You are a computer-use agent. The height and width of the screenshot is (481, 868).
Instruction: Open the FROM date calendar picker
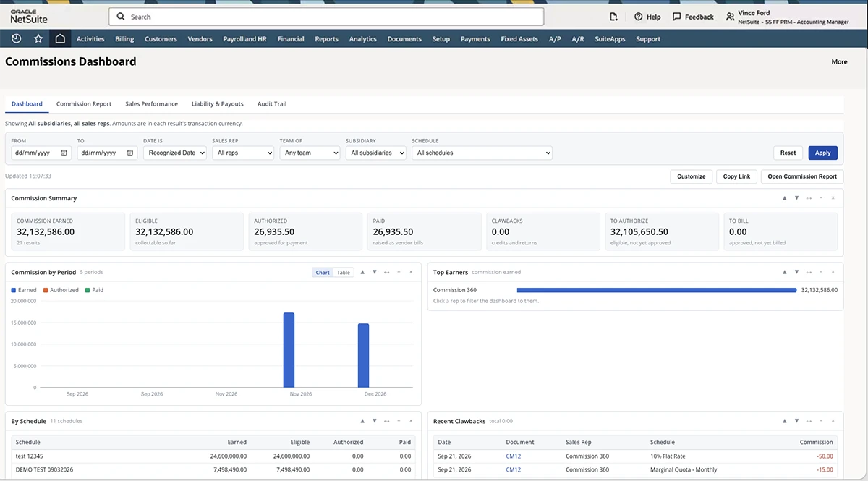64,153
